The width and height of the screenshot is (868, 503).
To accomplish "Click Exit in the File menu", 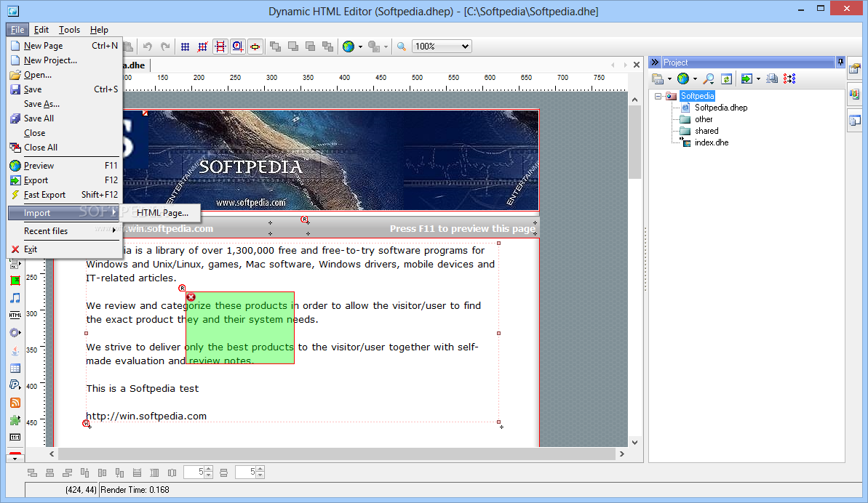I will (64, 249).
